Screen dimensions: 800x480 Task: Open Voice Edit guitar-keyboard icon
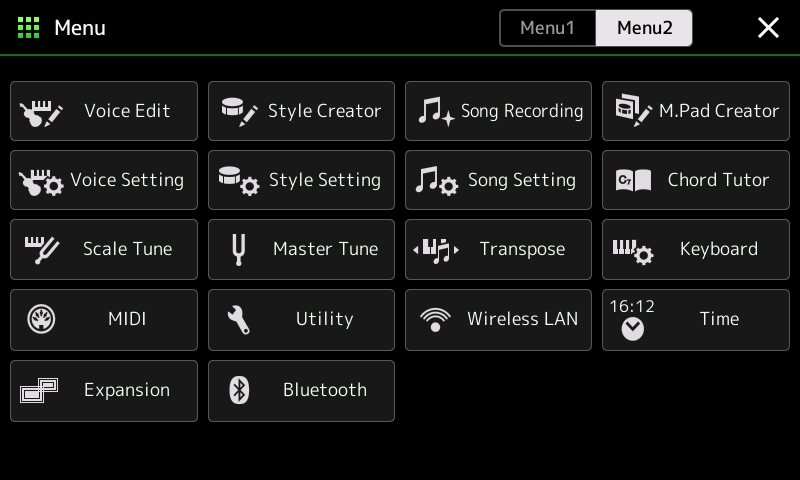pos(41,113)
